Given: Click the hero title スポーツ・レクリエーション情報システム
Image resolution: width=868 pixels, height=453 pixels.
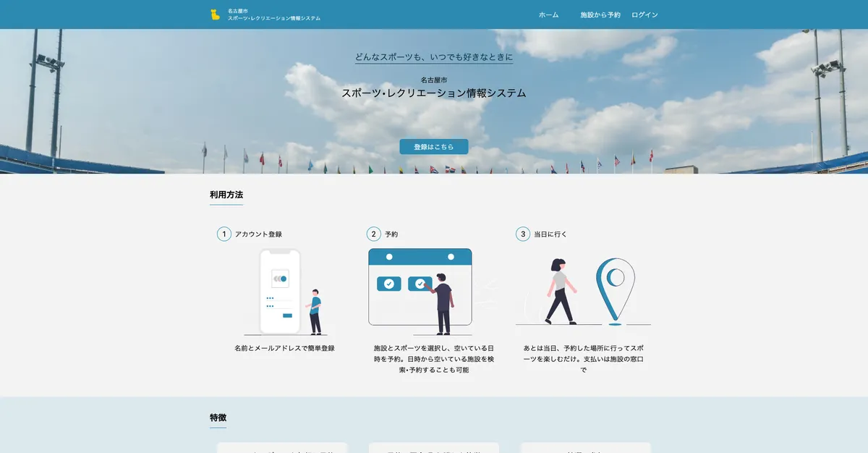Looking at the screenshot, I should coord(434,93).
